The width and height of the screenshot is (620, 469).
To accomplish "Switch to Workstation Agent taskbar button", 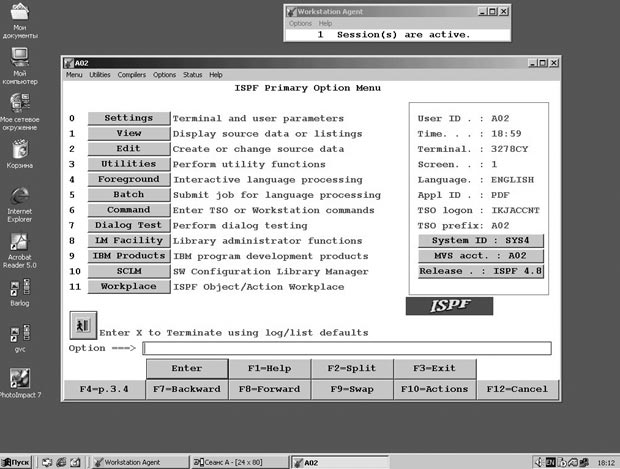I will 140,462.
